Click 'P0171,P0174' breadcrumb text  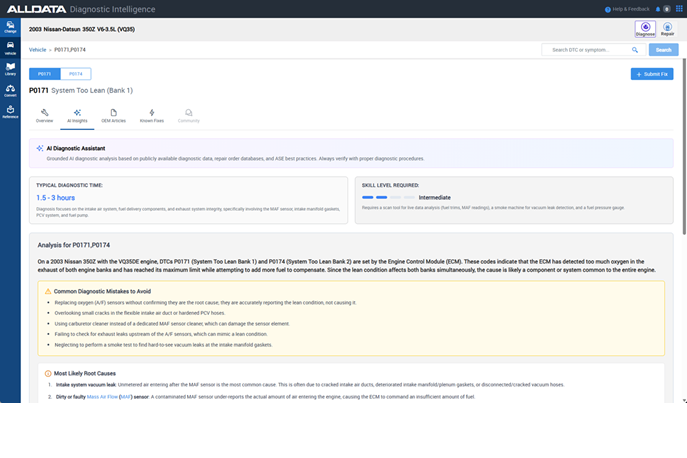pyautogui.click(x=70, y=50)
